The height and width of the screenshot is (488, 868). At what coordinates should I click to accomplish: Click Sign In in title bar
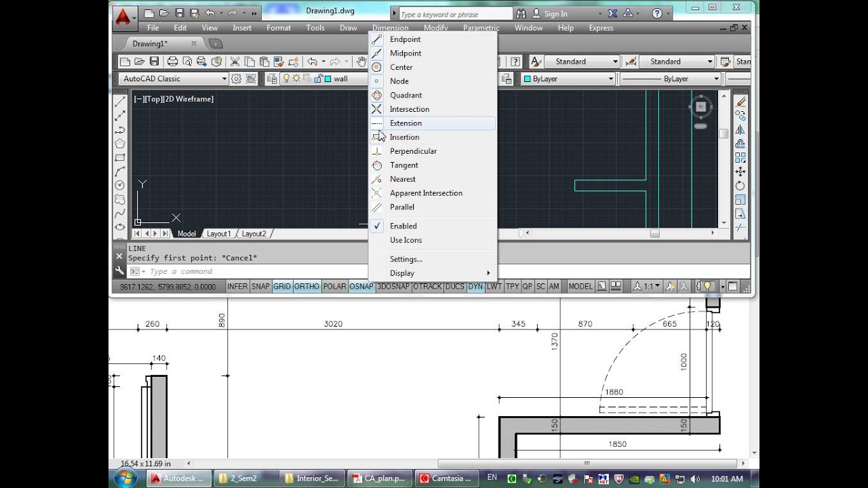[x=555, y=14]
